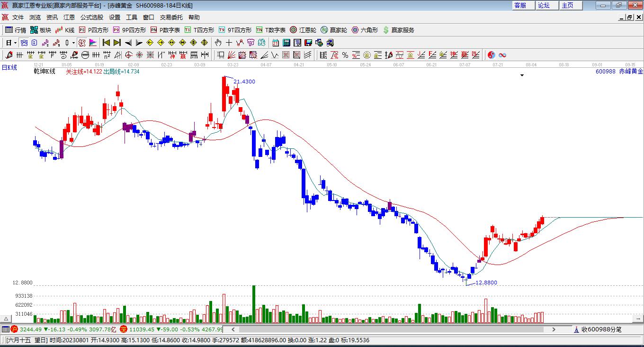Image resolution: width=644 pixels, height=347 pixels.
Task: Open the 窗口 menu
Action: (x=149, y=18)
